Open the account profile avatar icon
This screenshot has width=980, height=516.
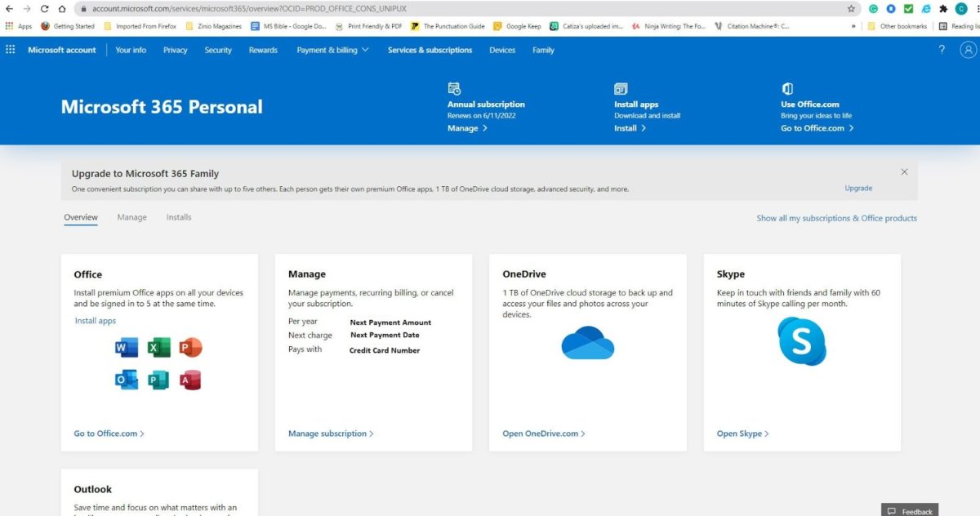(968, 50)
